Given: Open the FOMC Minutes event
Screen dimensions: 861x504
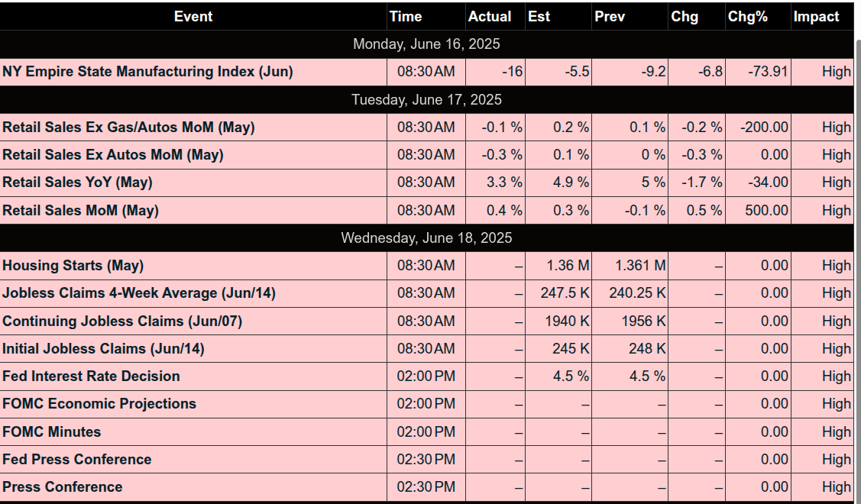Looking at the screenshot, I should [x=52, y=432].
